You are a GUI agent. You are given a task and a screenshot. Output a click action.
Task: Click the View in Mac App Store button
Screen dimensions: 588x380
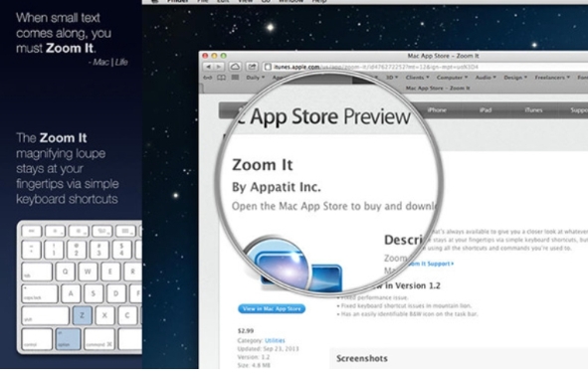click(x=272, y=308)
